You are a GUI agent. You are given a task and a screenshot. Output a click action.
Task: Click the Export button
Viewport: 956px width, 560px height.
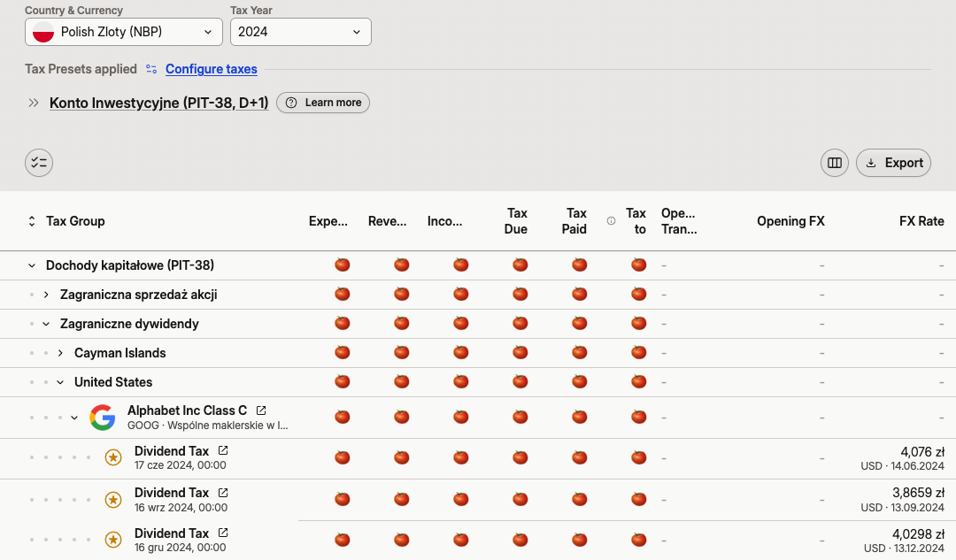[893, 163]
